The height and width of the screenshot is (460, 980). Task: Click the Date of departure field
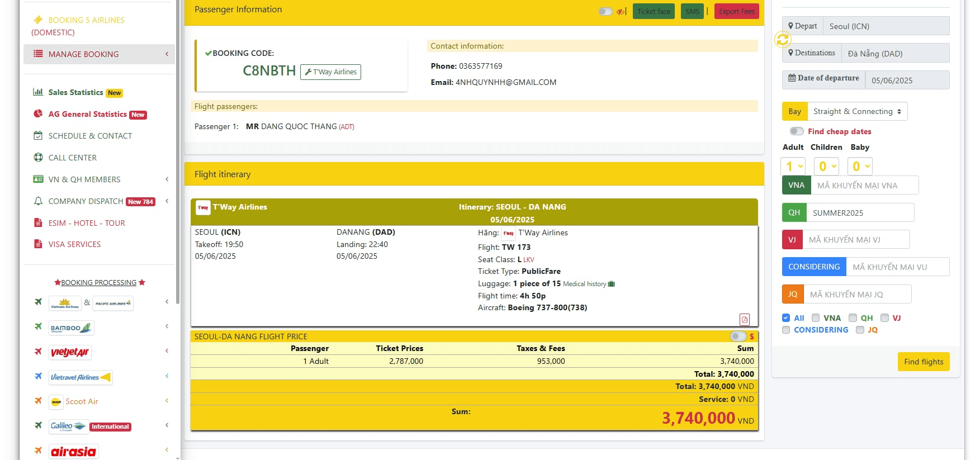[907, 80]
